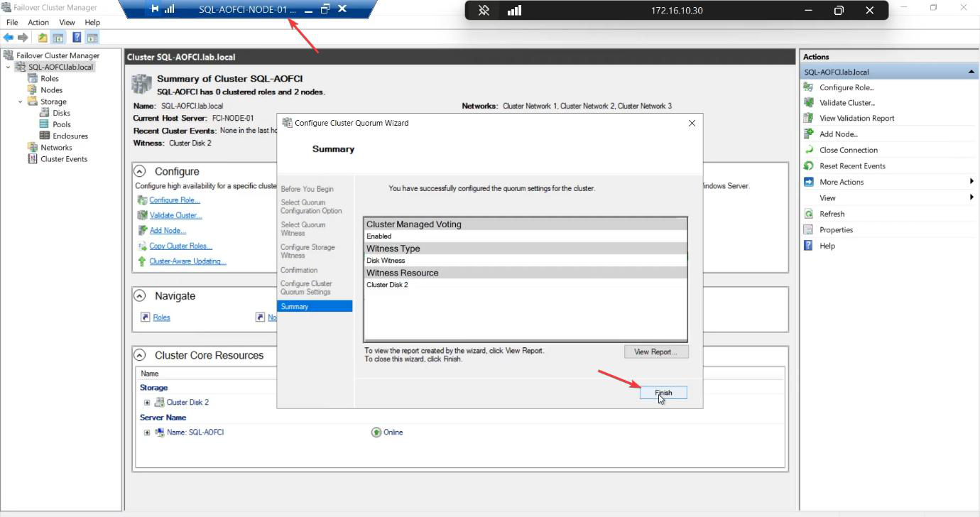
Task: Expand the View submenu arrow in Actions
Action: pos(971,197)
